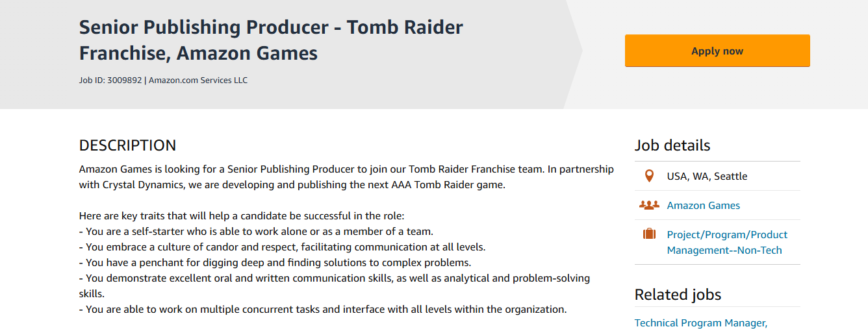Click the paragraph mentioning Crystal Dynamics
Image resolution: width=868 pixels, height=329 pixels.
pos(346,177)
